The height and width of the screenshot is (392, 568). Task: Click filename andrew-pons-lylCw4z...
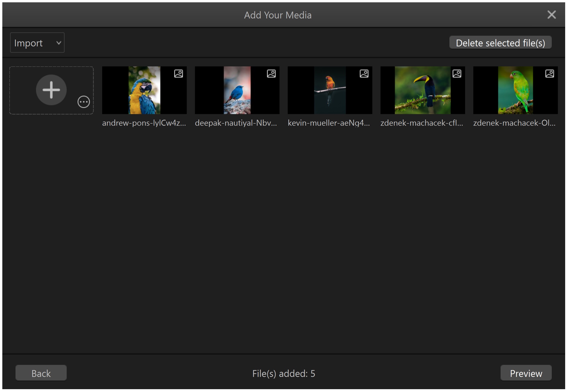pos(144,123)
